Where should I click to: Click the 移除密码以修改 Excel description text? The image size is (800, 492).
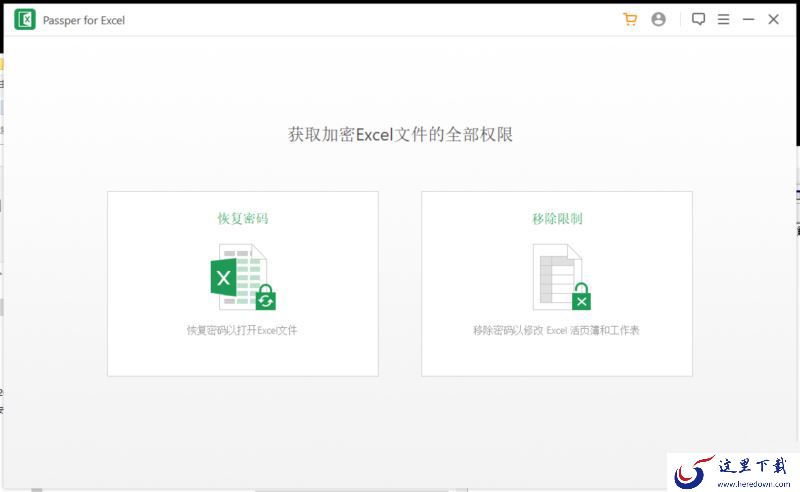coord(556,330)
